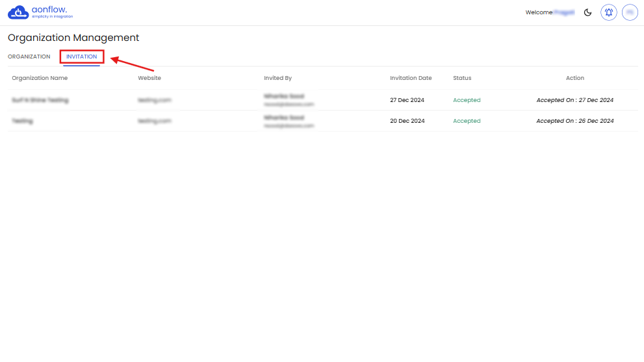Switch to the Organization tab
The height and width of the screenshot is (362, 644).
click(x=29, y=57)
